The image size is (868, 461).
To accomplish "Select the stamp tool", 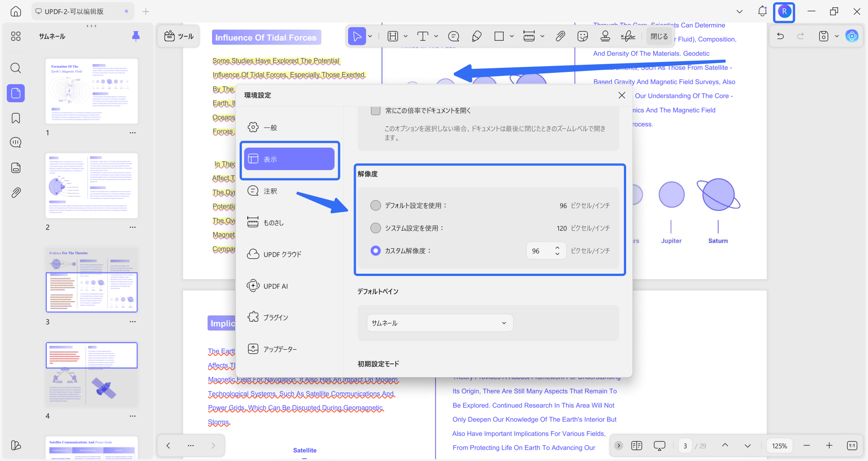I will point(605,36).
